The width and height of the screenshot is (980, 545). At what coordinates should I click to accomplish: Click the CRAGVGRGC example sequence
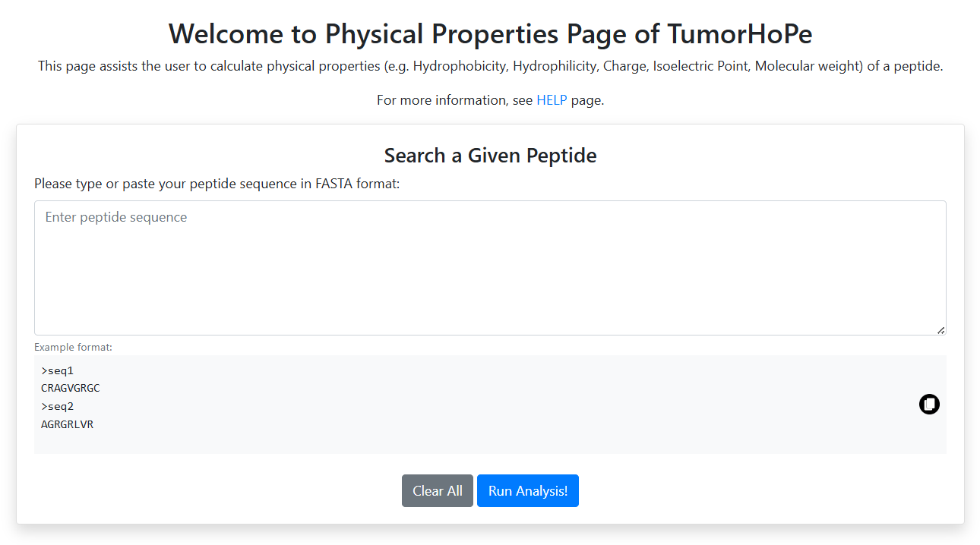(x=71, y=389)
